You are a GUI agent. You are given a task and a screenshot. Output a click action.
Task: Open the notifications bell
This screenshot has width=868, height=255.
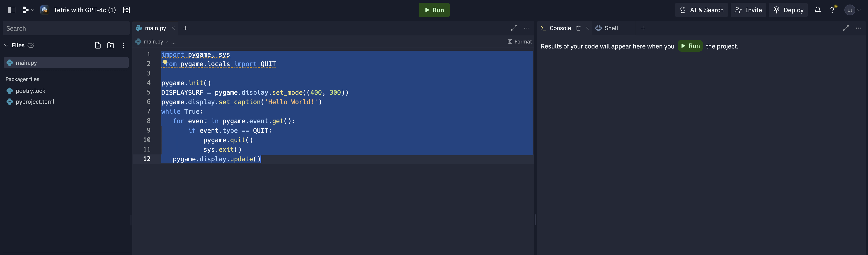[x=817, y=10]
